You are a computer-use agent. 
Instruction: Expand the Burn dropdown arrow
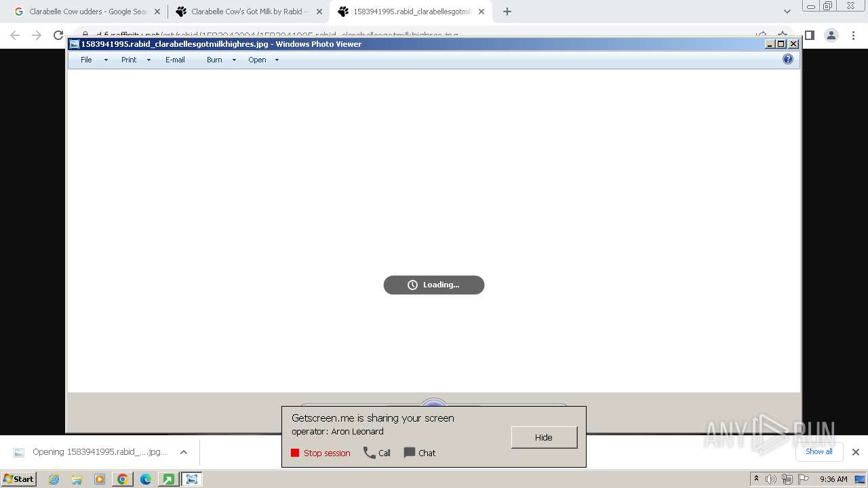[x=234, y=60]
